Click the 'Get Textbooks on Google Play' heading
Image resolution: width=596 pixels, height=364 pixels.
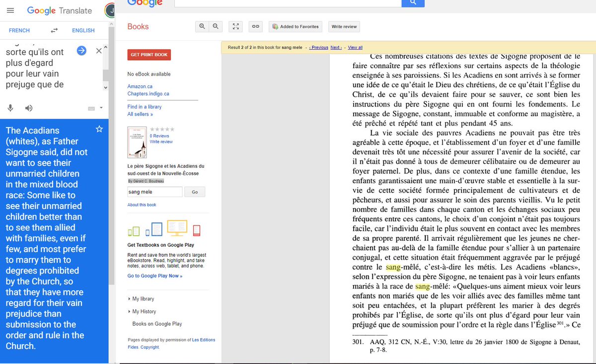click(x=161, y=245)
